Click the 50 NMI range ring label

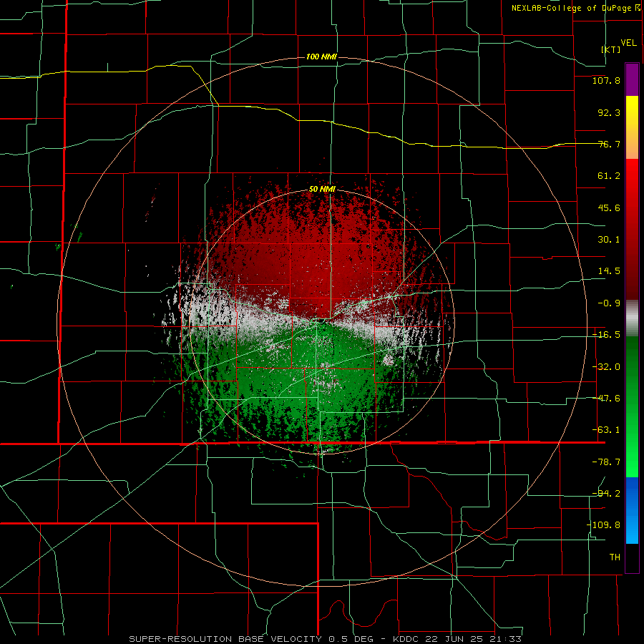pos(322,189)
